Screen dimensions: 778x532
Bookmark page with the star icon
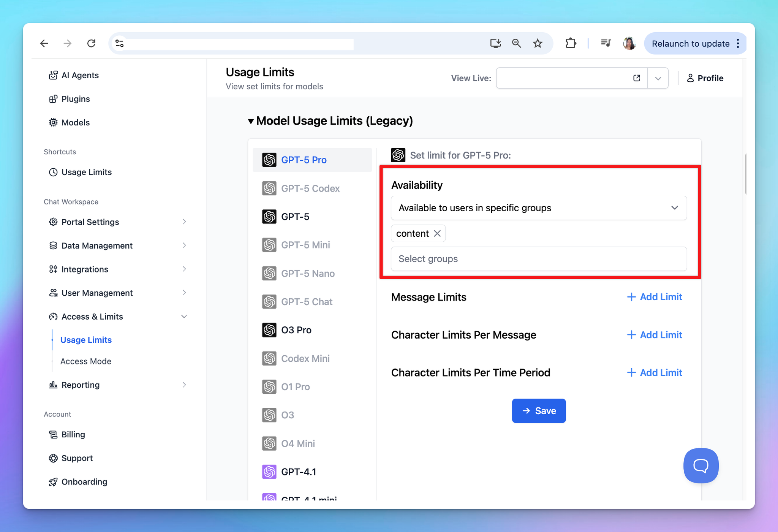point(538,43)
